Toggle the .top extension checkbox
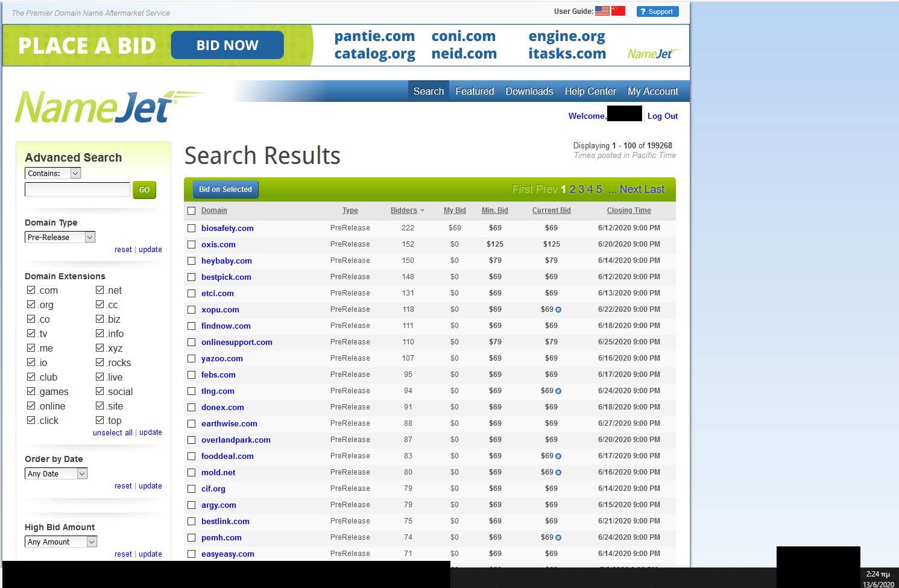This screenshot has height=588, width=899. tap(99, 420)
